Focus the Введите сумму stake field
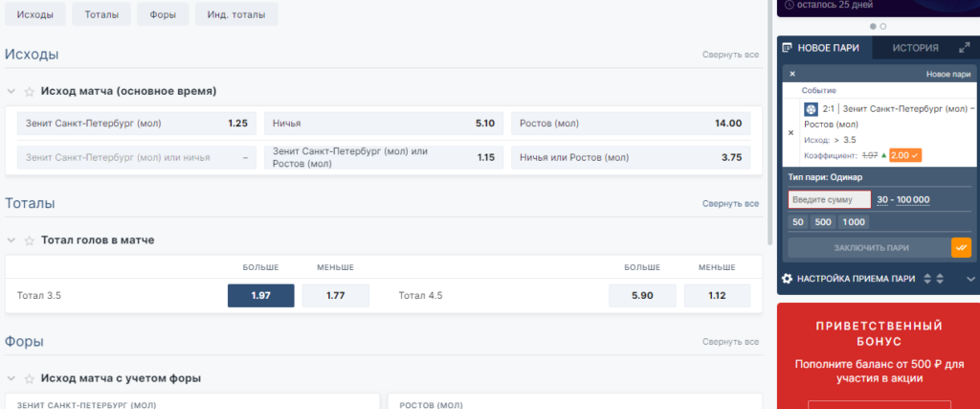Viewport: 980px width, 409px height. [830, 199]
